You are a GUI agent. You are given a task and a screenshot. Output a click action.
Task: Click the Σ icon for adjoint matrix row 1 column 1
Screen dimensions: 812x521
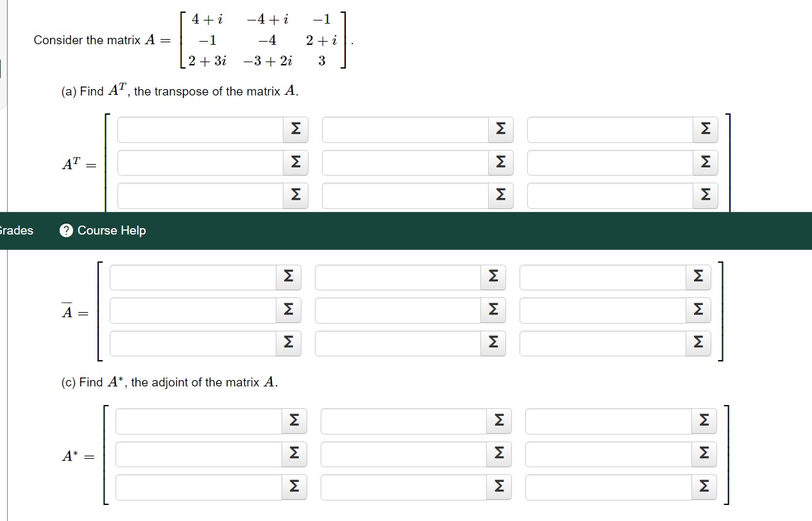294,420
